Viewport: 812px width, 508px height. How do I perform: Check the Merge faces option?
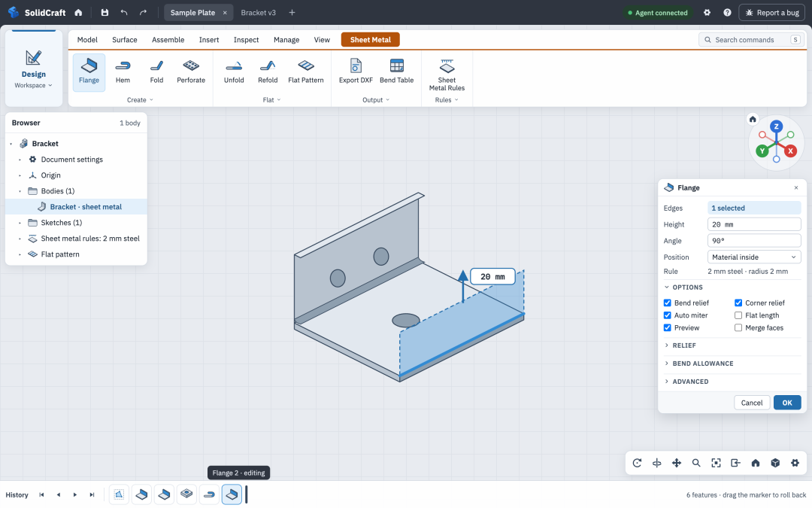(x=738, y=327)
